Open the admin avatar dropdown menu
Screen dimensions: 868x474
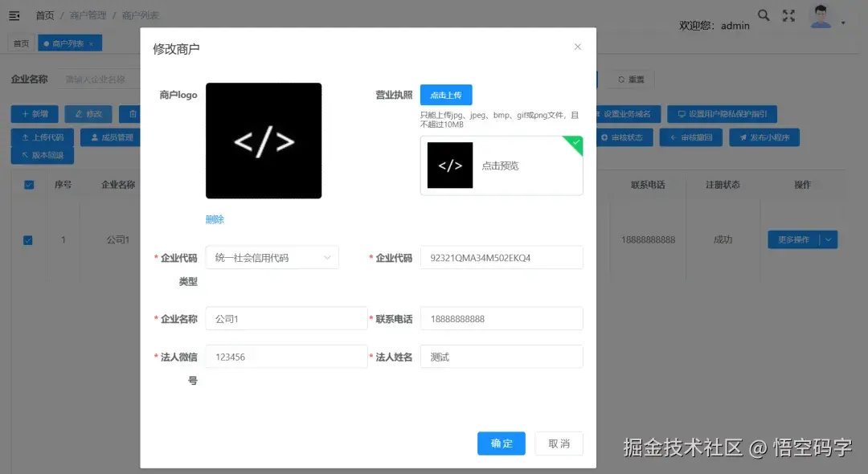click(x=821, y=15)
